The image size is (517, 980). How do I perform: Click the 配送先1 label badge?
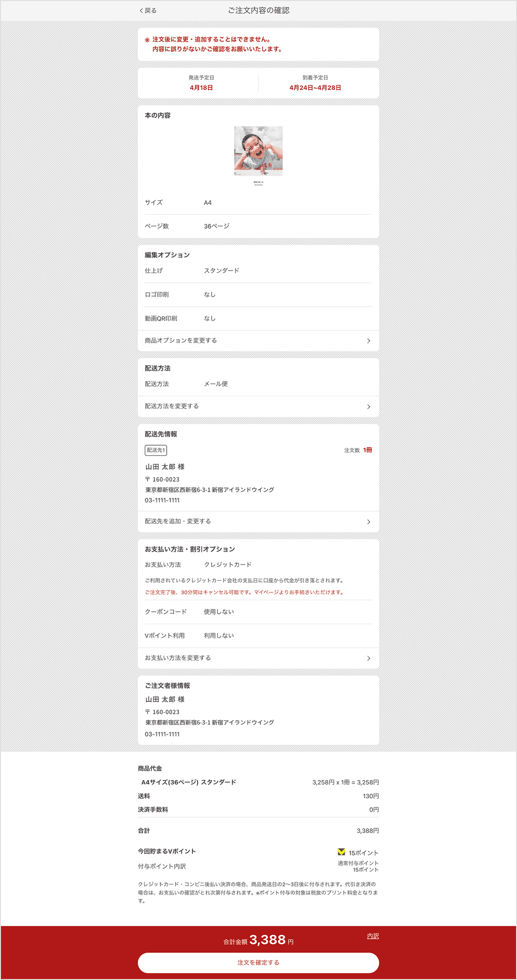click(x=156, y=450)
